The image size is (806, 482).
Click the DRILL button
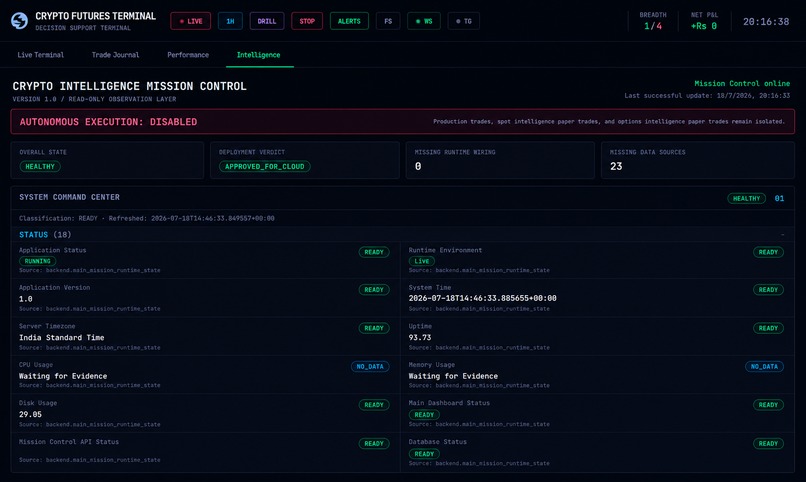pyautogui.click(x=267, y=21)
